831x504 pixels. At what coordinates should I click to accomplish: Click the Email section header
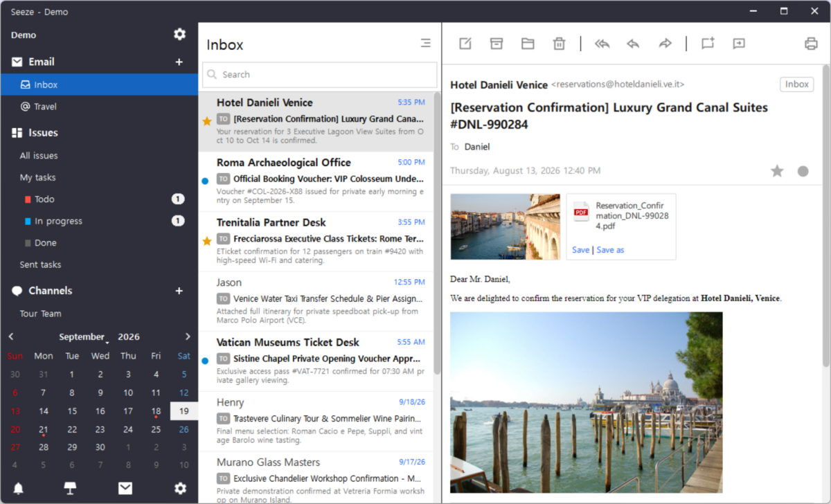[x=42, y=62]
